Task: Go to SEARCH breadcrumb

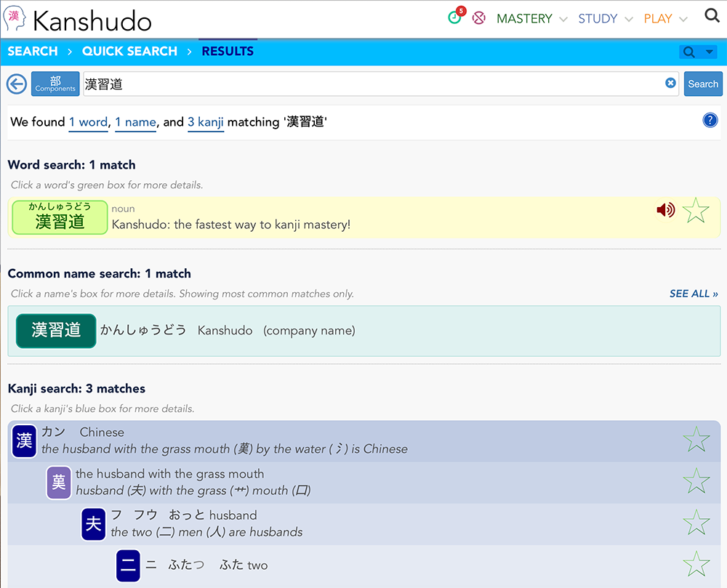Action: tap(33, 51)
